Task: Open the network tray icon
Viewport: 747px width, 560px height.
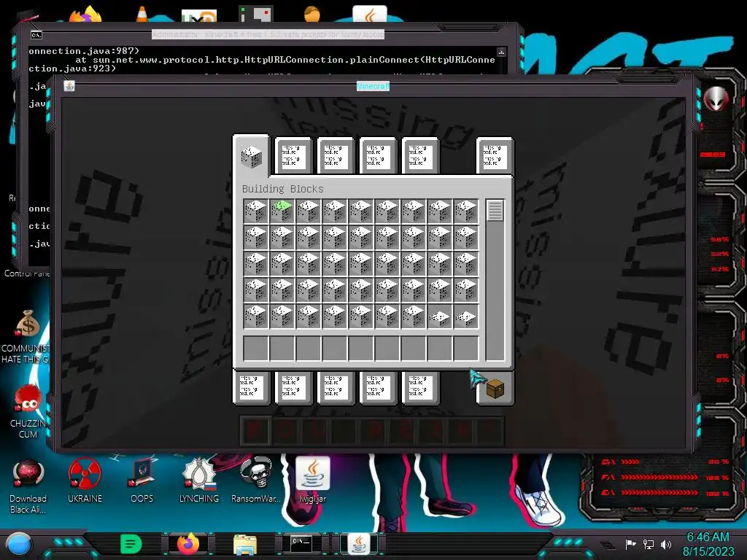Action: (x=649, y=544)
